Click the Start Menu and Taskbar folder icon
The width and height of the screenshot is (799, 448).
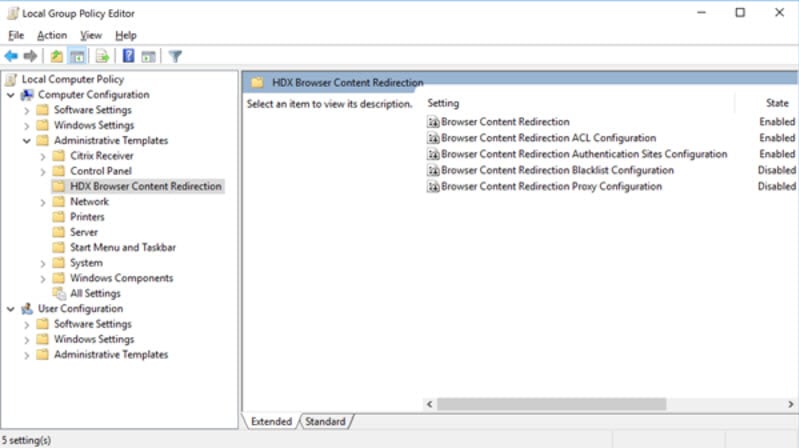tap(59, 248)
